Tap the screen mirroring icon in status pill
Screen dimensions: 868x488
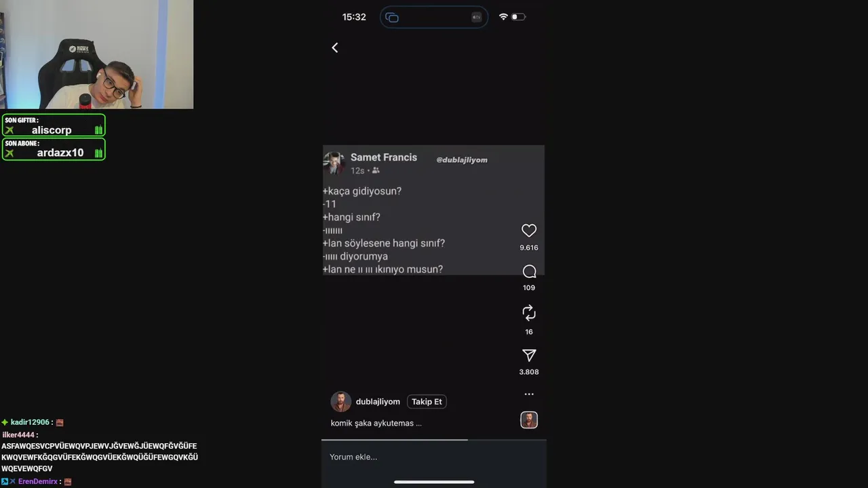[392, 17]
